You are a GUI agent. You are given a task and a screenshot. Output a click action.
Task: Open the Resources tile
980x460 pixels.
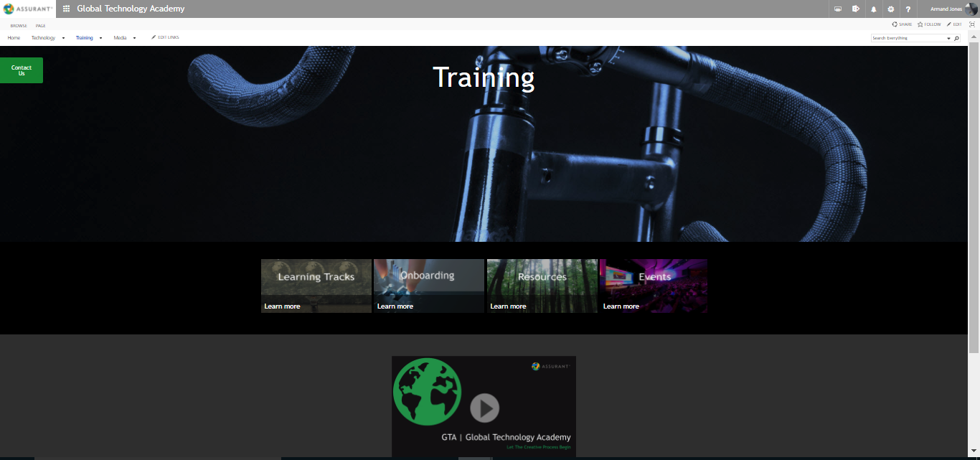click(x=542, y=286)
